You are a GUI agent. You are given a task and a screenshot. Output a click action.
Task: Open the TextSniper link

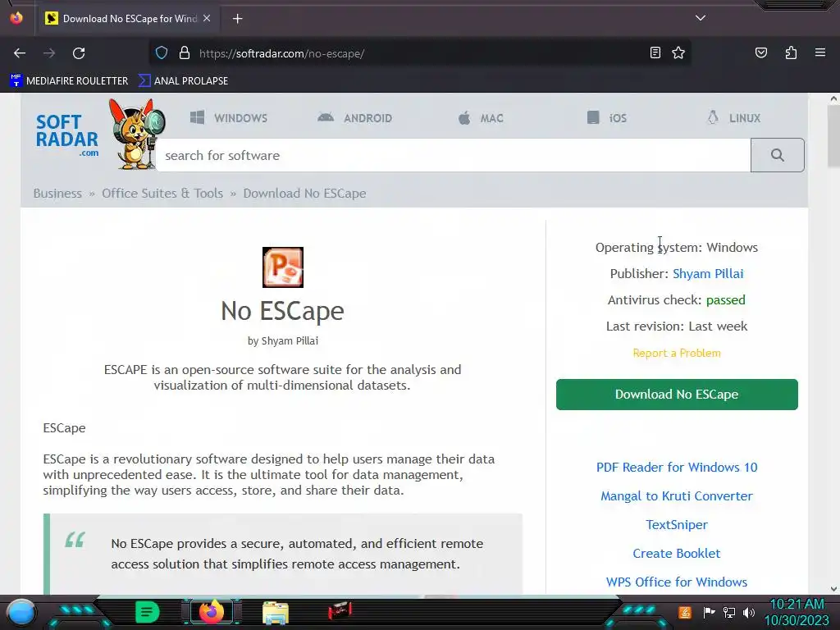[677, 525]
